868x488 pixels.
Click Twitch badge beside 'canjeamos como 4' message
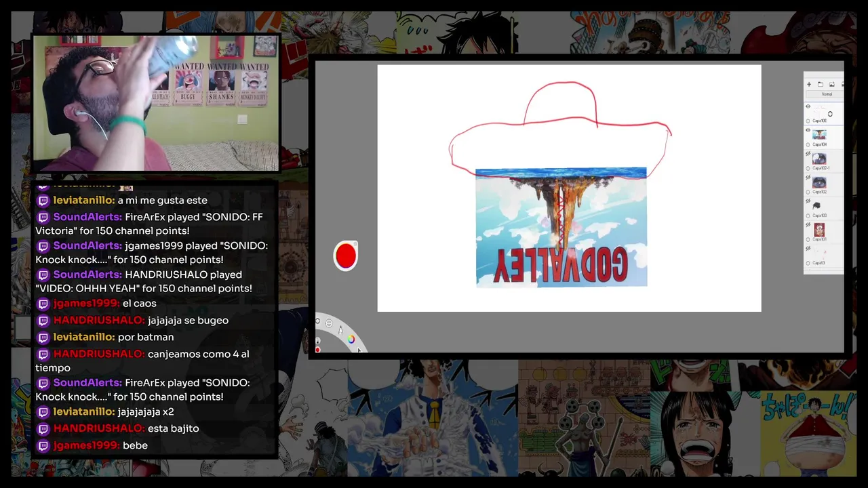tap(43, 354)
